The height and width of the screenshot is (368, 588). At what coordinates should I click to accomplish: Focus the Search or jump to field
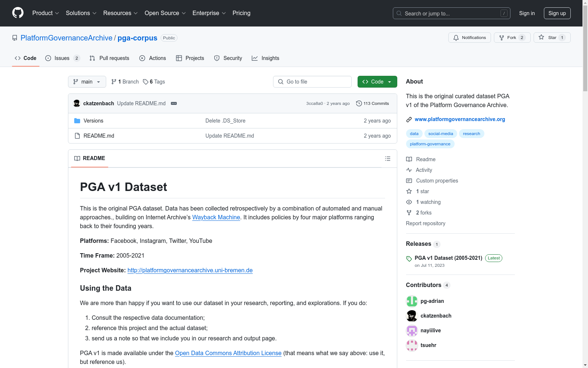click(451, 13)
